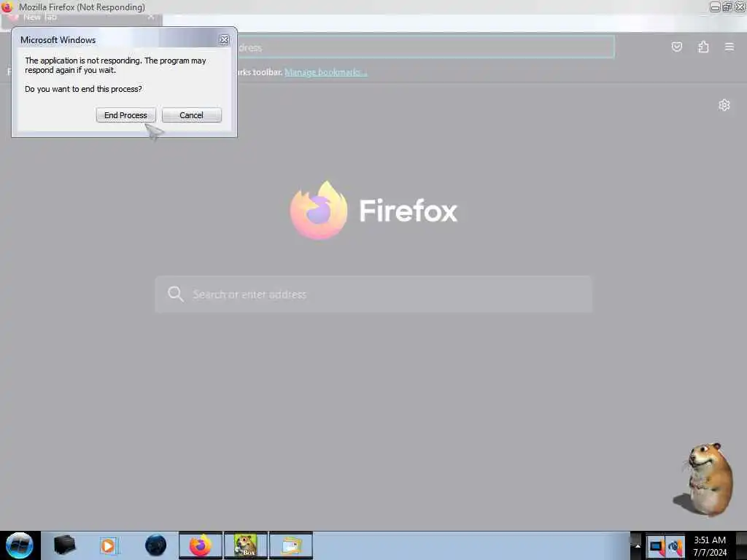Open the dark globe taskbar icon
Screen dimensions: 747x560
(156, 545)
